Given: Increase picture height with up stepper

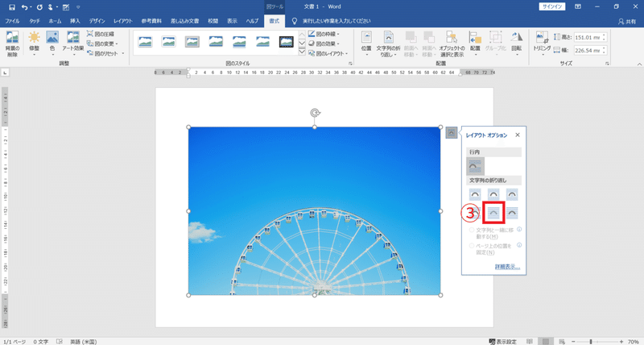Looking at the screenshot, I should [605, 35].
